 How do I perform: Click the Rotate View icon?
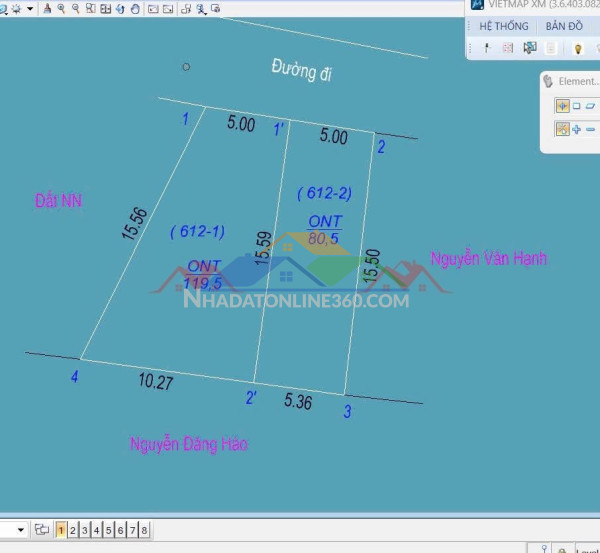(120, 8)
